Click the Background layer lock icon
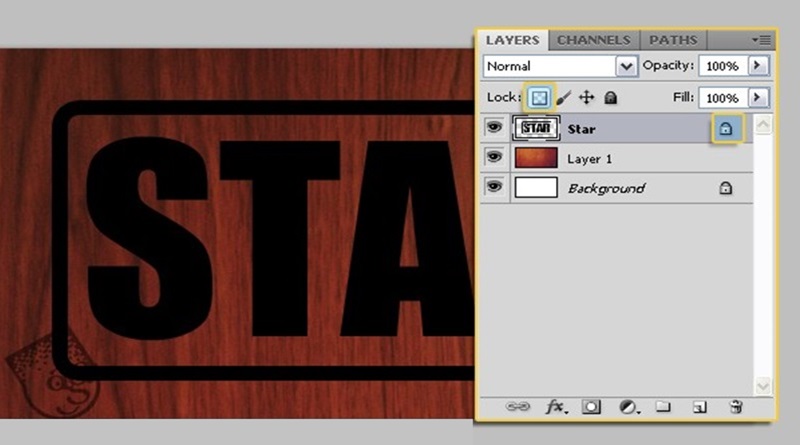Screen dimensions: 800x445 tap(726, 188)
